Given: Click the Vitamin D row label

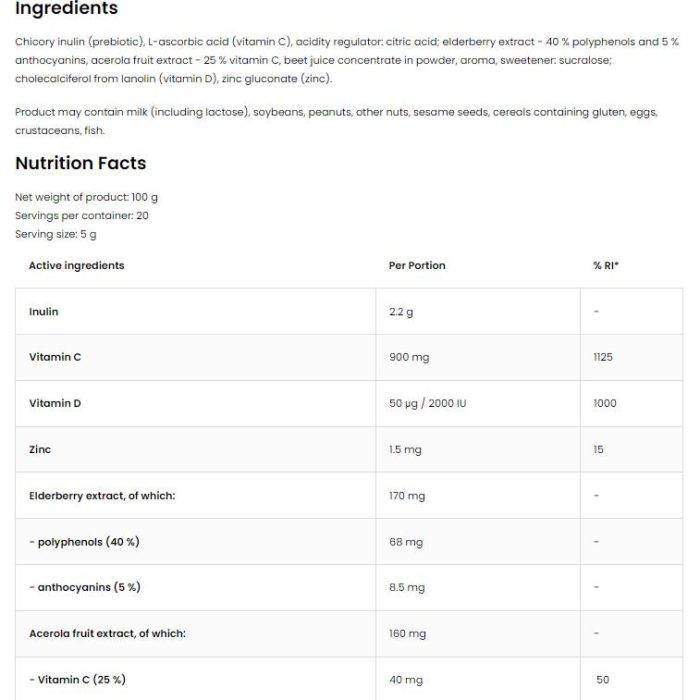Looking at the screenshot, I should [55, 403].
